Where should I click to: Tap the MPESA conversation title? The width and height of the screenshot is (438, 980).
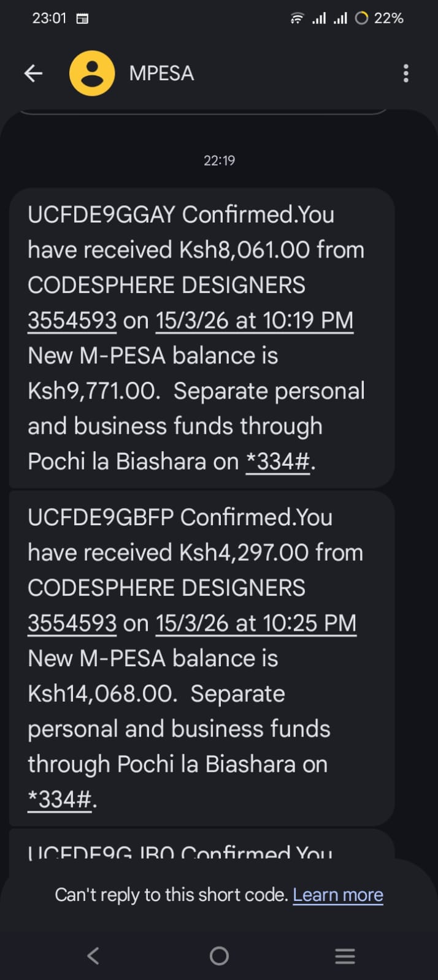tap(161, 74)
